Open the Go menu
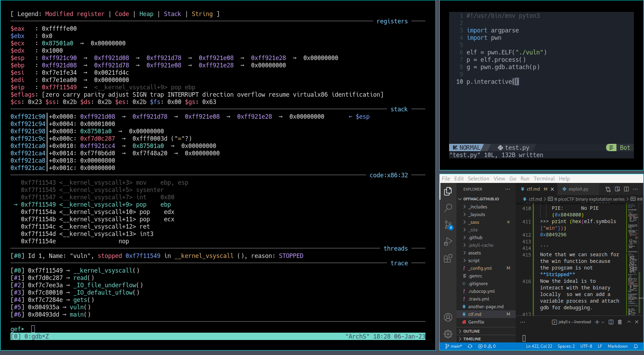This screenshot has width=644, height=355. 513,178
